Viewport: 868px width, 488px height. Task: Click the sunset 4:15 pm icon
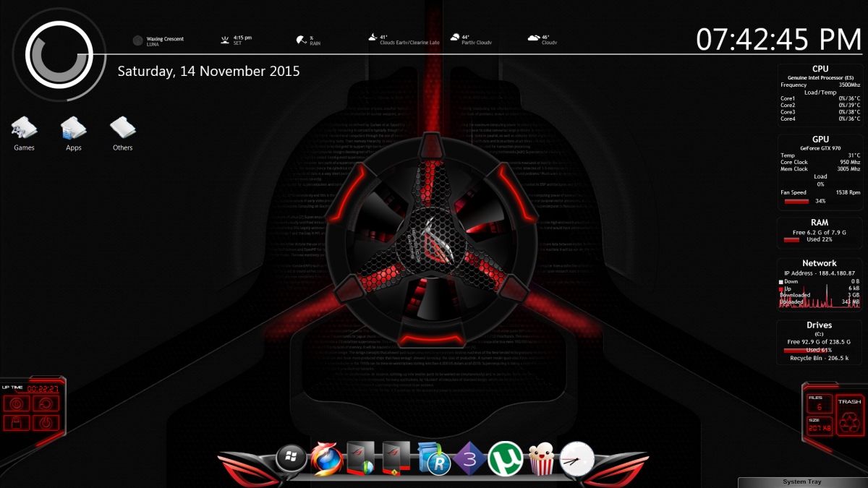tap(226, 39)
